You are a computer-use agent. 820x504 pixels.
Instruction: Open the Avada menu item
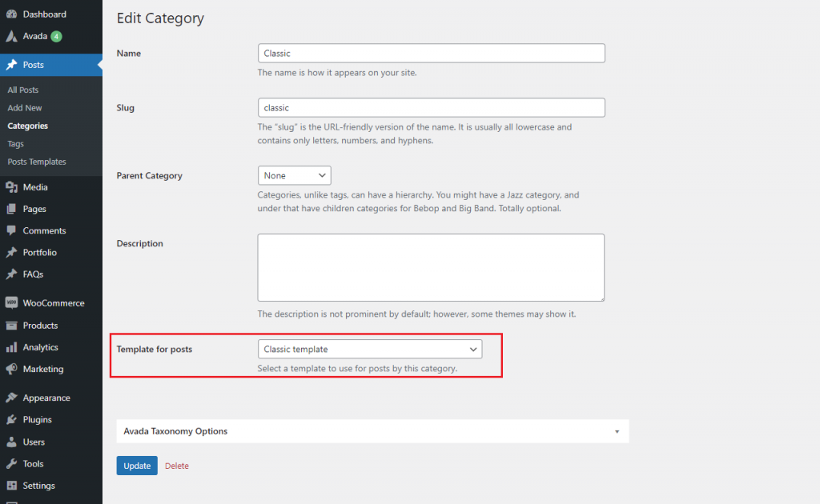(x=35, y=36)
